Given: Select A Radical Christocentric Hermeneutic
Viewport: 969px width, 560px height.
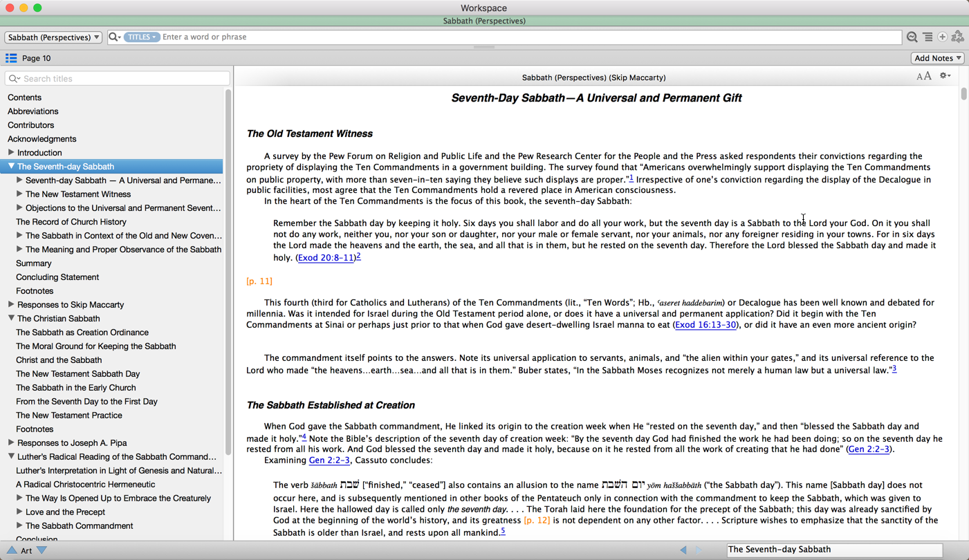Looking at the screenshot, I should (x=86, y=485).
